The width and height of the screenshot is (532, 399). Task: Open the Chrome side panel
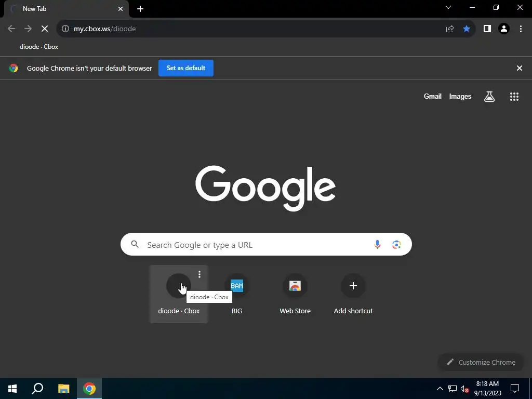(487, 29)
